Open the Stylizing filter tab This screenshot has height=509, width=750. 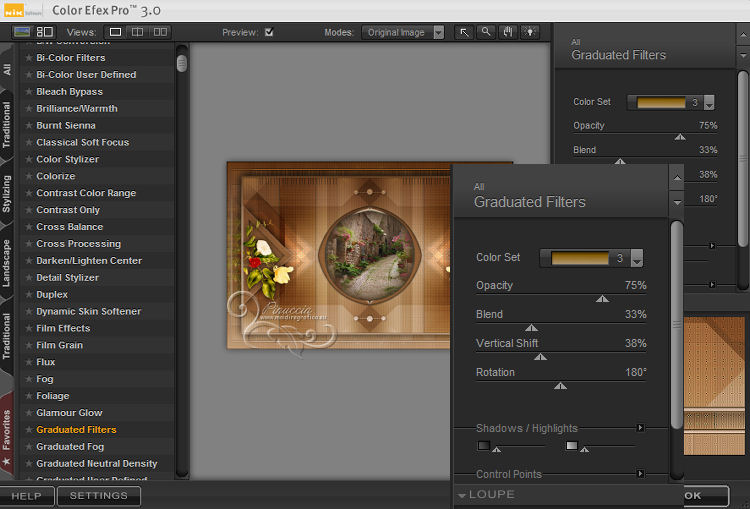8,193
